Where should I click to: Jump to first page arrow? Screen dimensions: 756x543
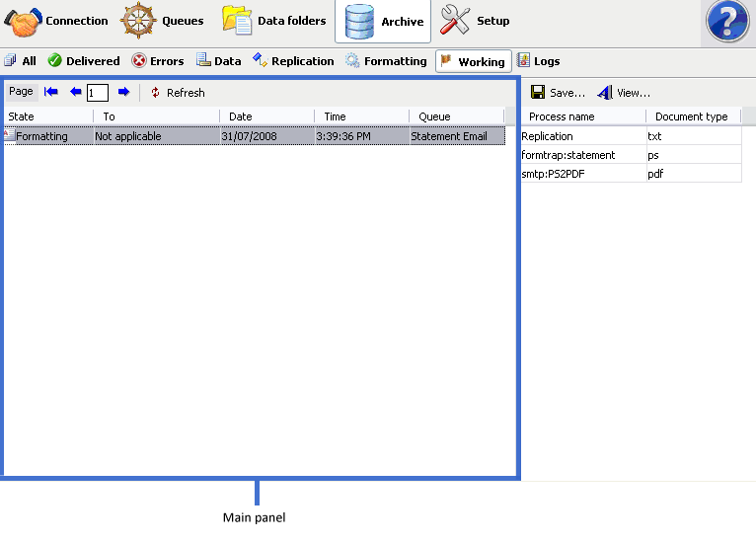51,92
